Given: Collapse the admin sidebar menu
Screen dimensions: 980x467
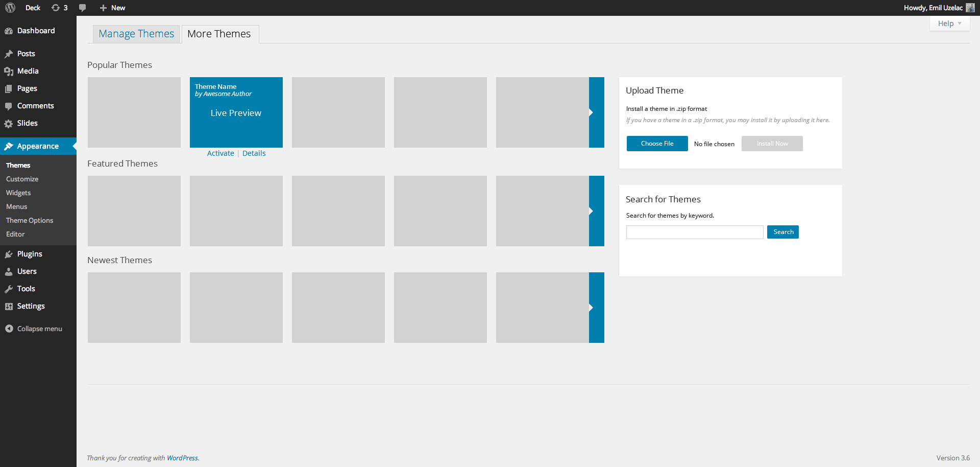Looking at the screenshot, I should click(34, 329).
